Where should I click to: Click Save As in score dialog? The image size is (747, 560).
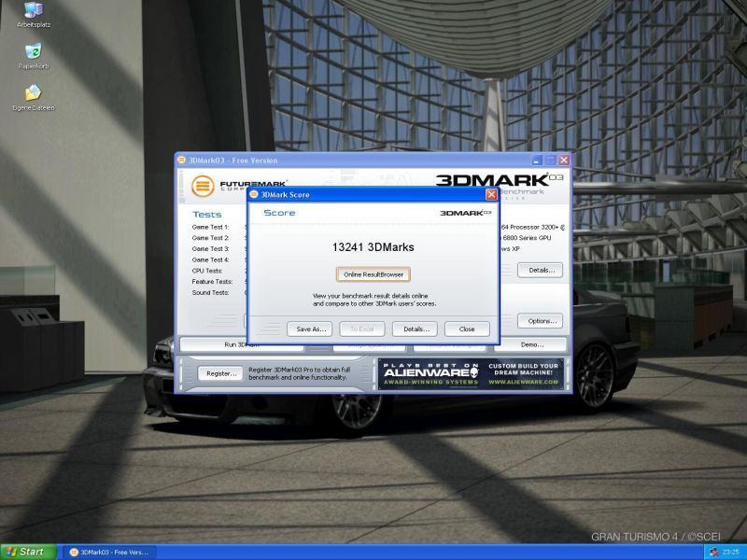point(309,329)
